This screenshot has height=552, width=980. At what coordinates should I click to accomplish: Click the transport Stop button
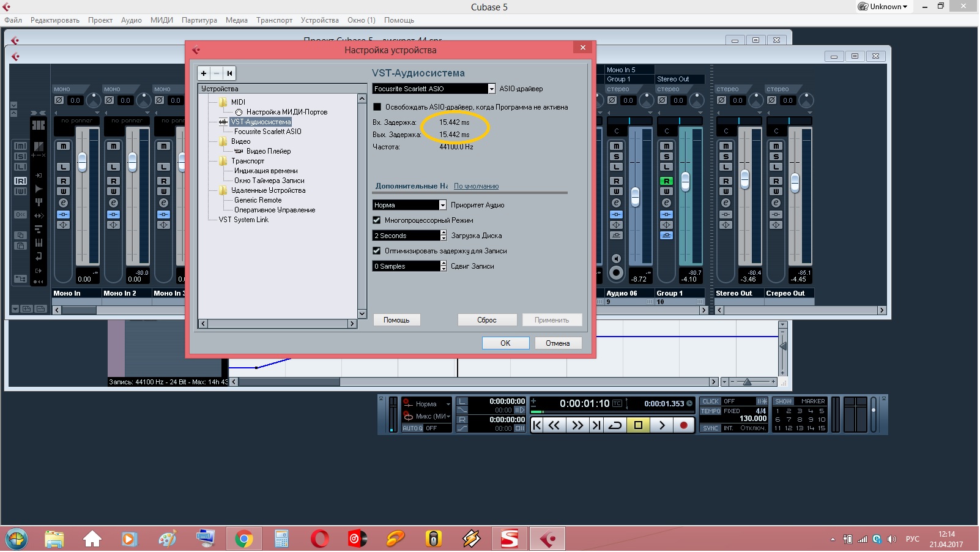pyautogui.click(x=638, y=425)
